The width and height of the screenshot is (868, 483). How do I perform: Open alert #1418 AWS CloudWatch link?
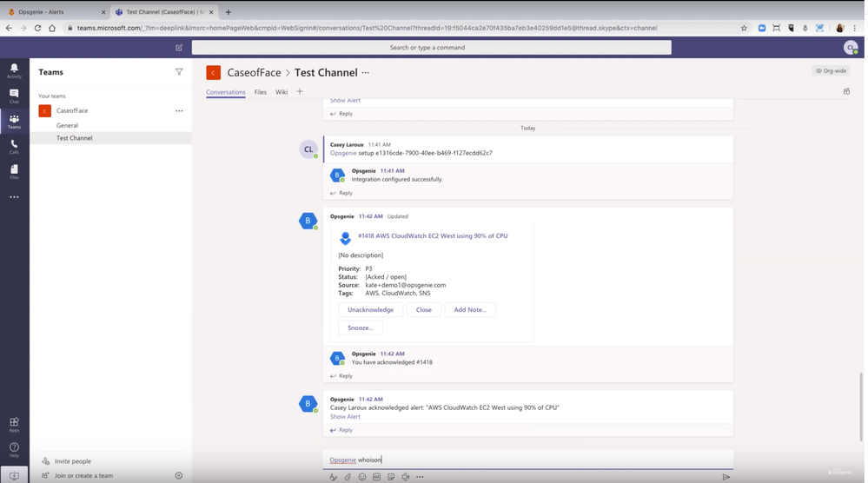433,235
